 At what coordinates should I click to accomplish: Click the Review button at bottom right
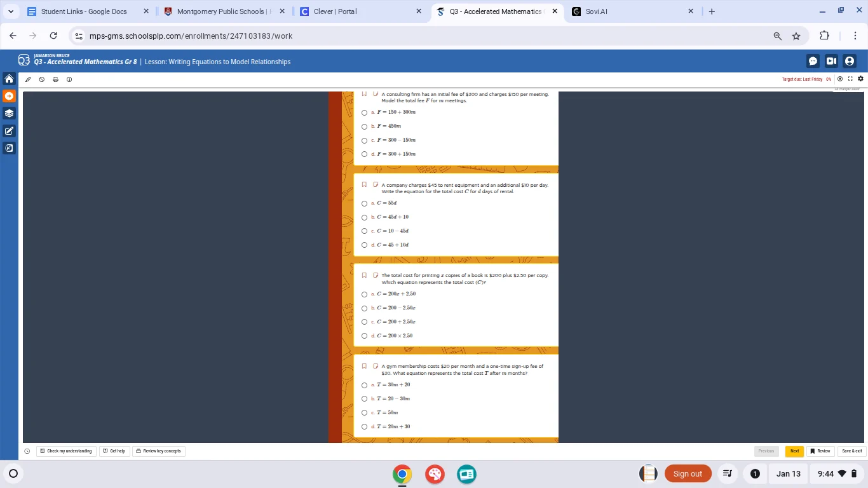coord(820,451)
